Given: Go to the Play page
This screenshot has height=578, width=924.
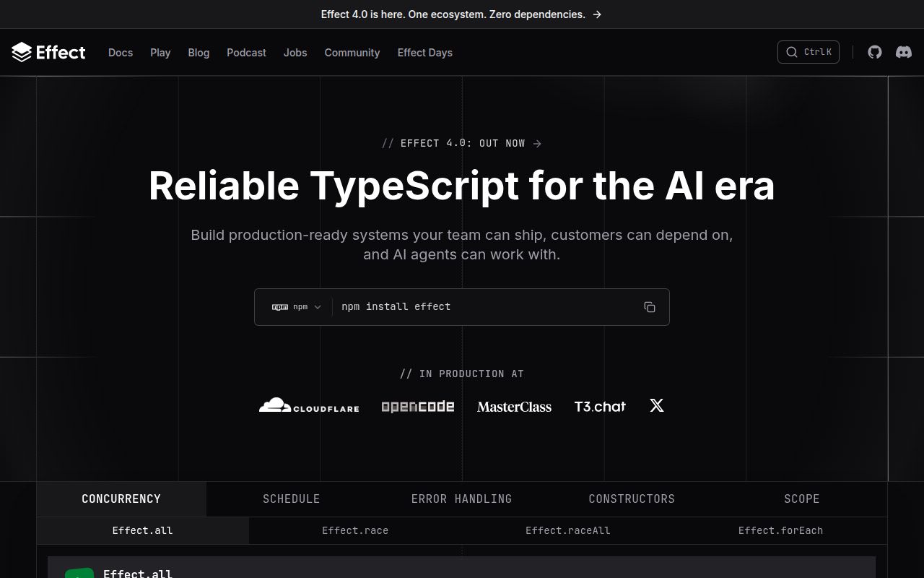Looking at the screenshot, I should 160,53.
